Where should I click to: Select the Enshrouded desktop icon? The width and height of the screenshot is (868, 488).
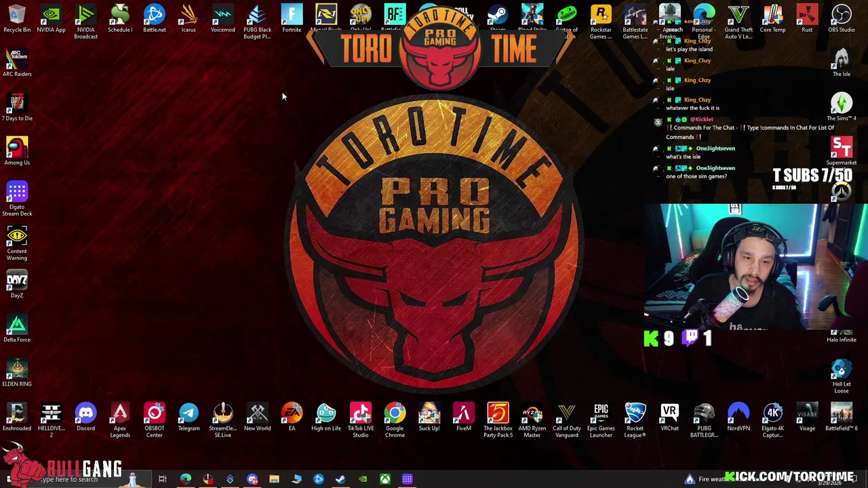coord(17,417)
